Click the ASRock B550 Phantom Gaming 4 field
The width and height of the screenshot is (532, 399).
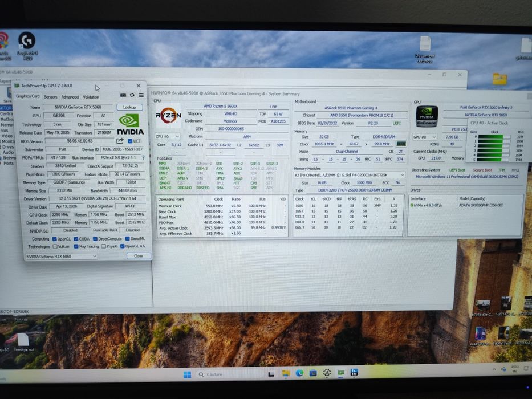click(351, 108)
